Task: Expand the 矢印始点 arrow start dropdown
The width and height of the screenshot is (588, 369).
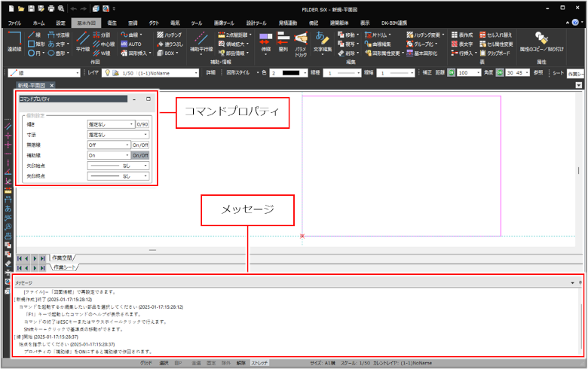Action: click(118, 166)
